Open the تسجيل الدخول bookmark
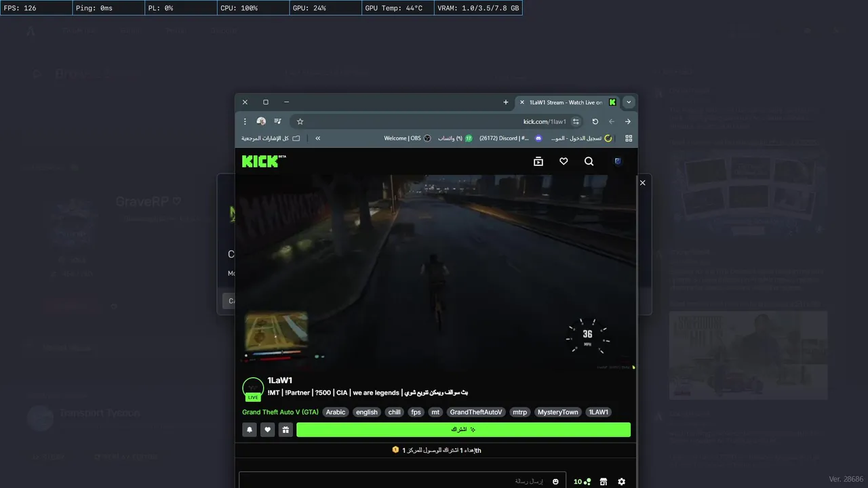 click(580, 138)
